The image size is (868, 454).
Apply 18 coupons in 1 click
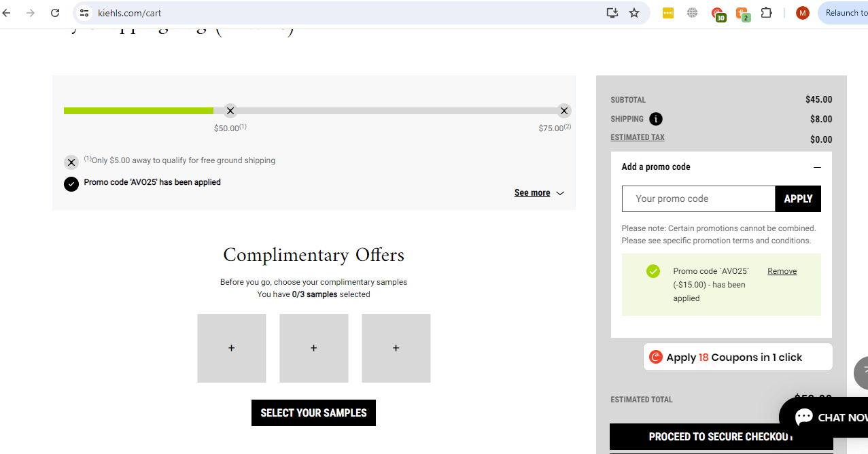pyautogui.click(x=737, y=357)
